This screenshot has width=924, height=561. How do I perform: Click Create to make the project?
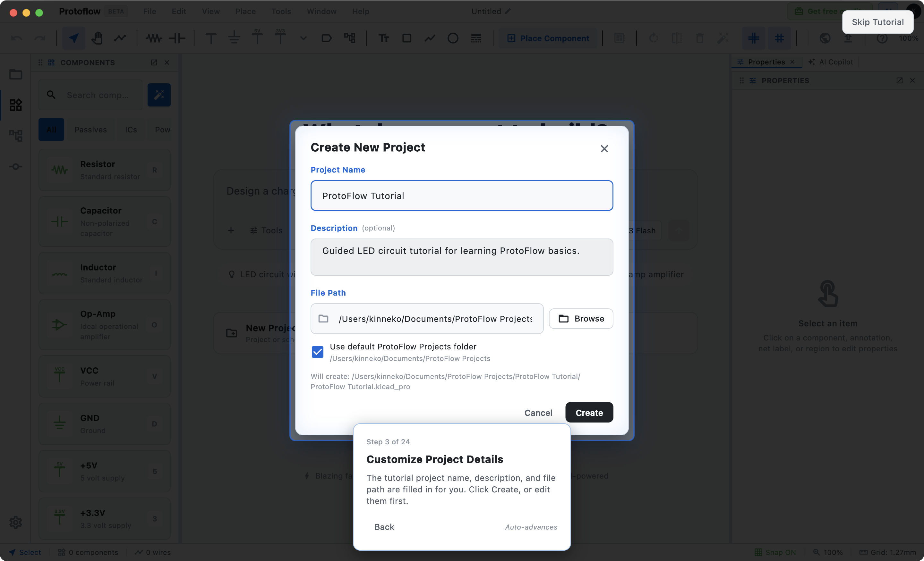pyautogui.click(x=589, y=412)
